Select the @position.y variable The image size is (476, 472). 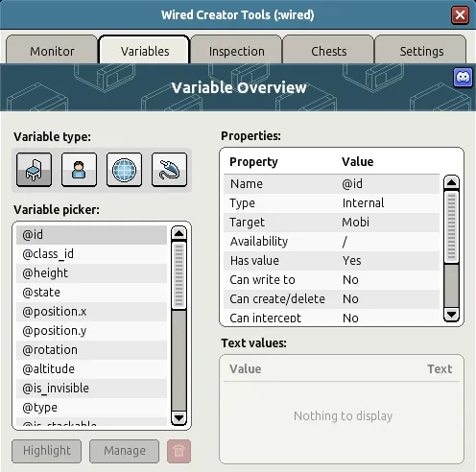91,331
